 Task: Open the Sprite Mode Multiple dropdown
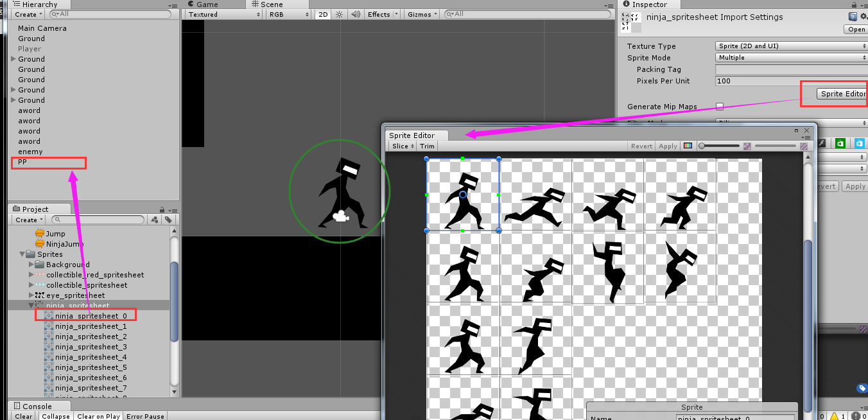point(790,57)
